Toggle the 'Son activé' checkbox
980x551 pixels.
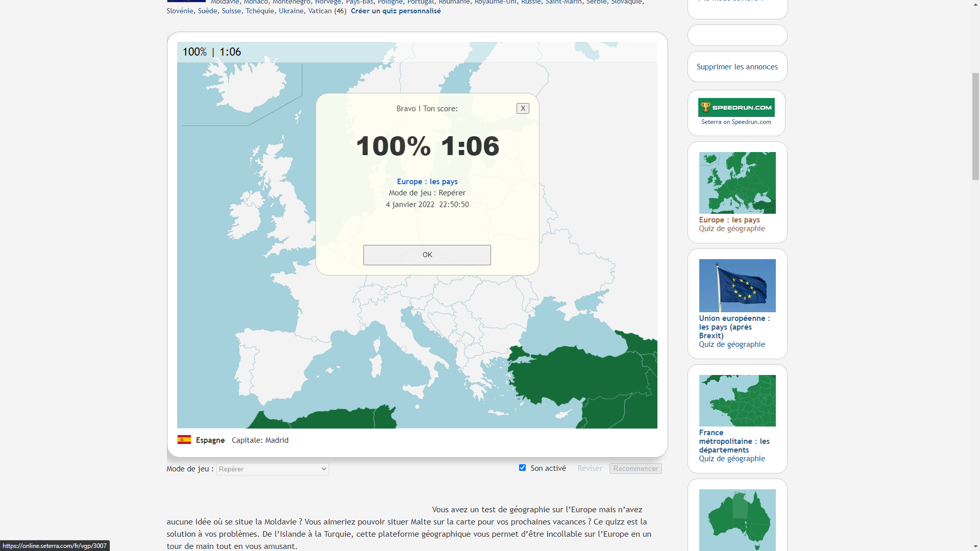click(522, 468)
